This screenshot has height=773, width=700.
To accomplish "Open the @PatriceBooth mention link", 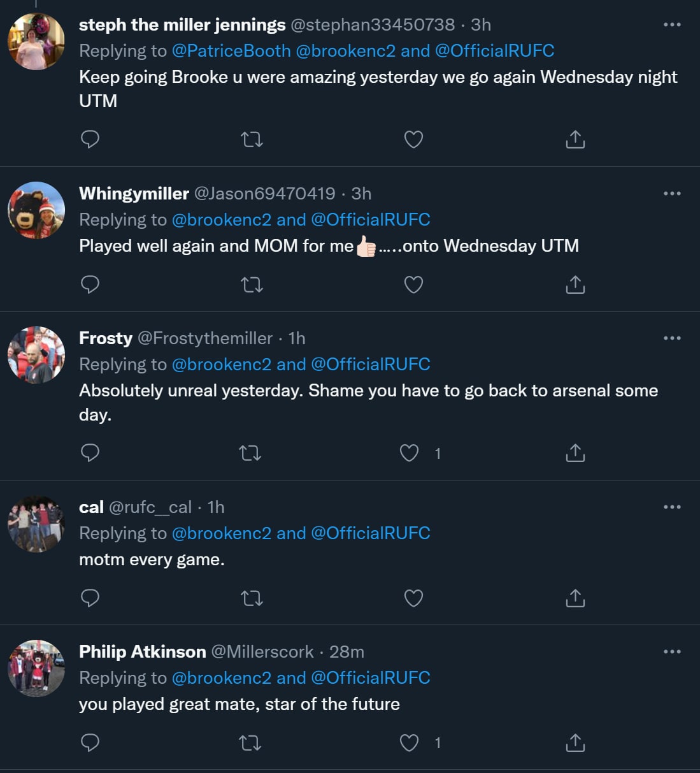I will click(x=231, y=51).
